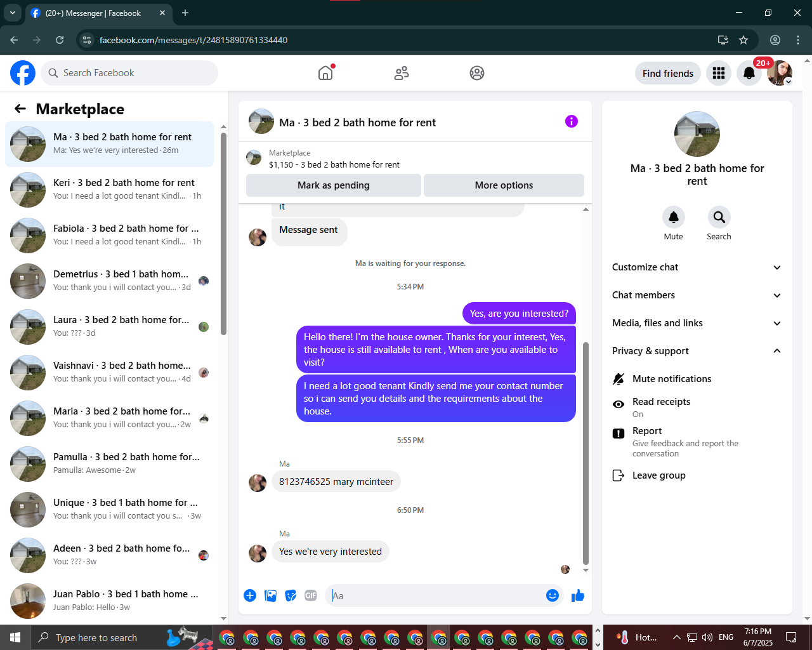Open Chrome three-dot menu
Viewport: 812px width, 650px height.
tap(798, 40)
